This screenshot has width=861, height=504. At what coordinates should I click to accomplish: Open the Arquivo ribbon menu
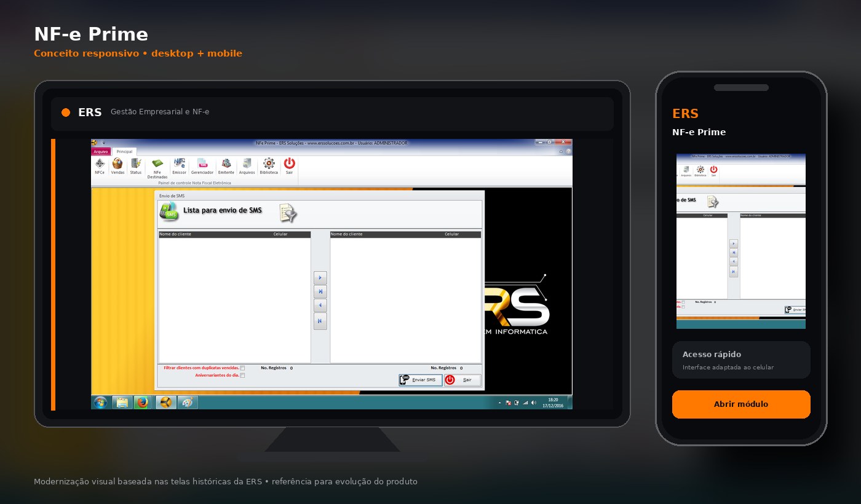[x=101, y=151]
